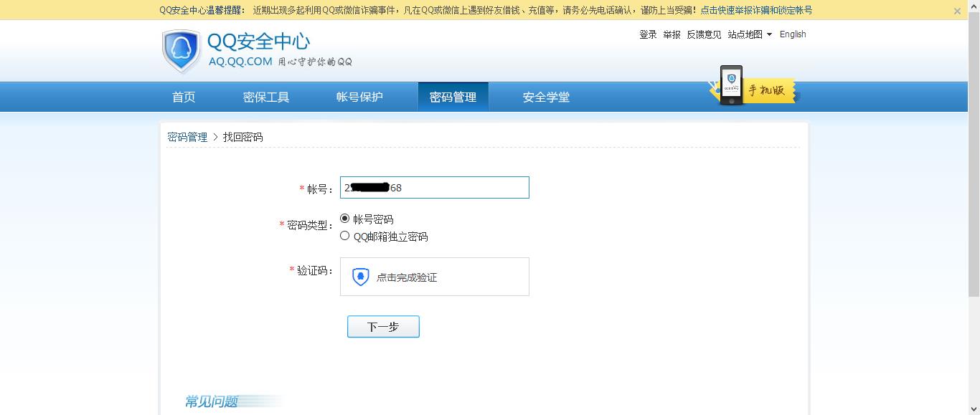The width and height of the screenshot is (980, 415).
Task: Select the 帐号密码 radio option
Action: coord(345,219)
